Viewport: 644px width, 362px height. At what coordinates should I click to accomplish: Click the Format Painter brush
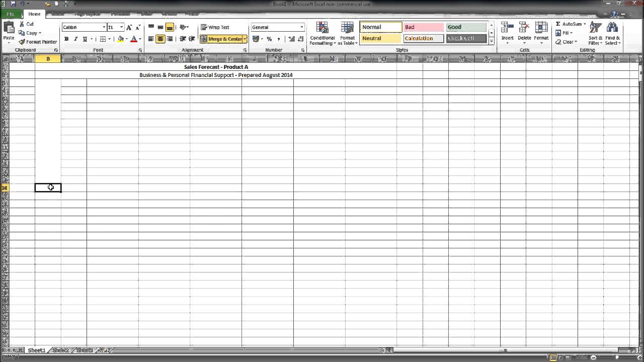pyautogui.click(x=22, y=42)
